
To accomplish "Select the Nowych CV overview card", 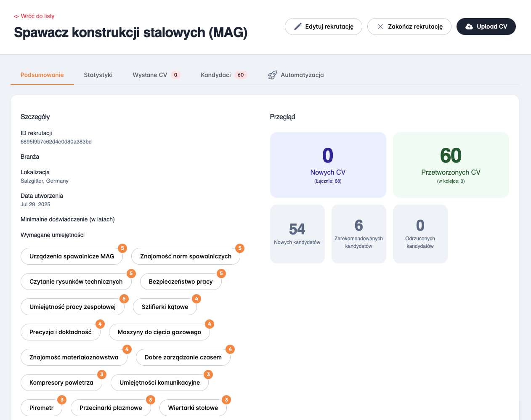I will pos(328,165).
